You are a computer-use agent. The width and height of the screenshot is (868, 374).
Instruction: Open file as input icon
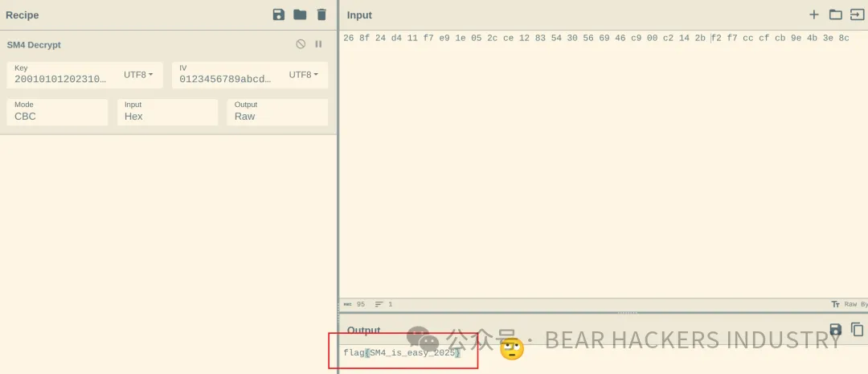857,14
